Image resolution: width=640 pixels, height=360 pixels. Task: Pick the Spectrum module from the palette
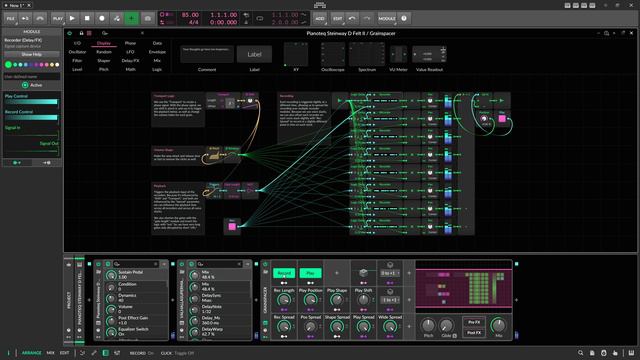(367, 54)
